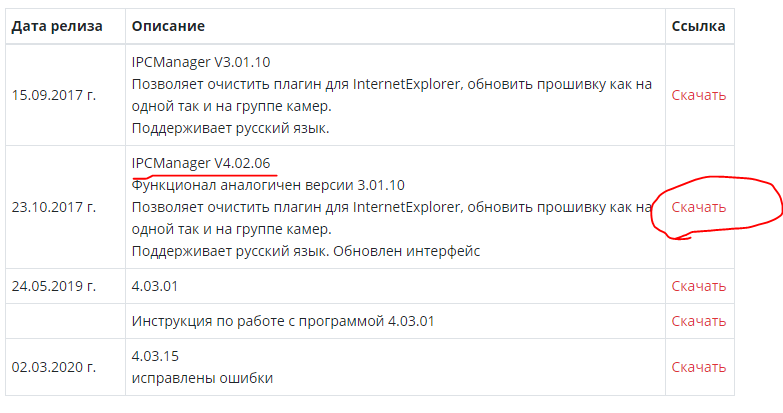Image resolution: width=783 pixels, height=413 pixels.
Task: Click the 23.10.2017 г. release date
Action: point(53,207)
